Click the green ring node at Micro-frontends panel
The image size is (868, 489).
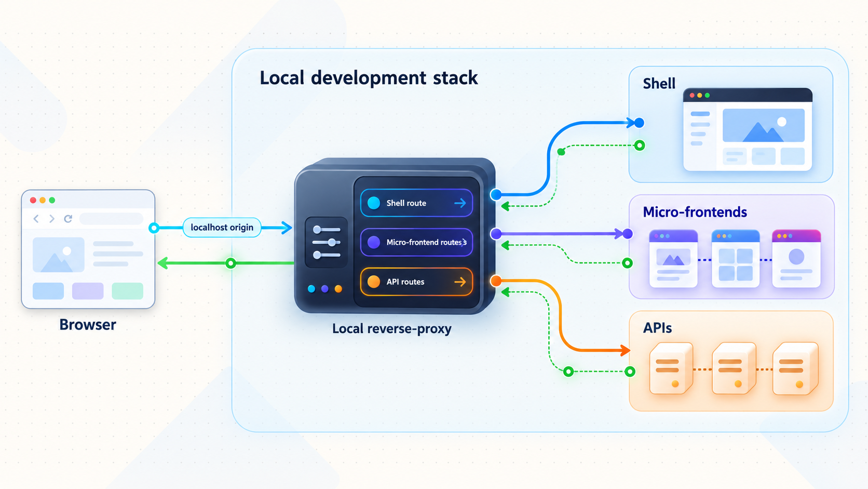click(x=628, y=263)
